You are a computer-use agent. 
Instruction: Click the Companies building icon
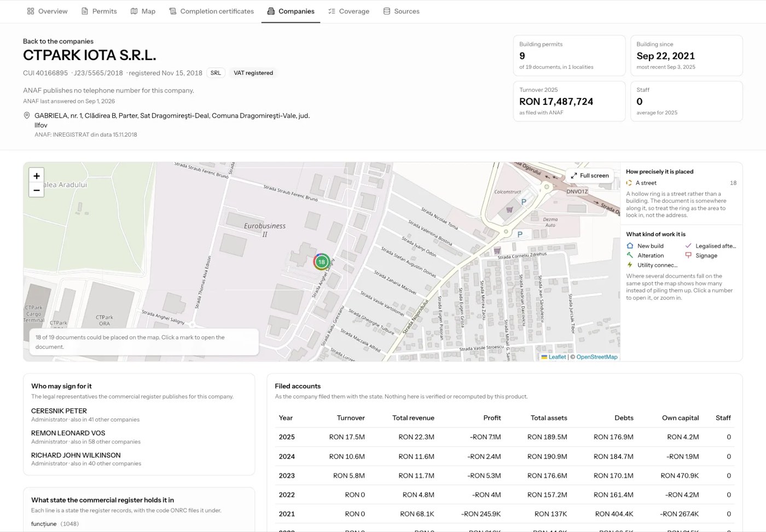pos(271,11)
